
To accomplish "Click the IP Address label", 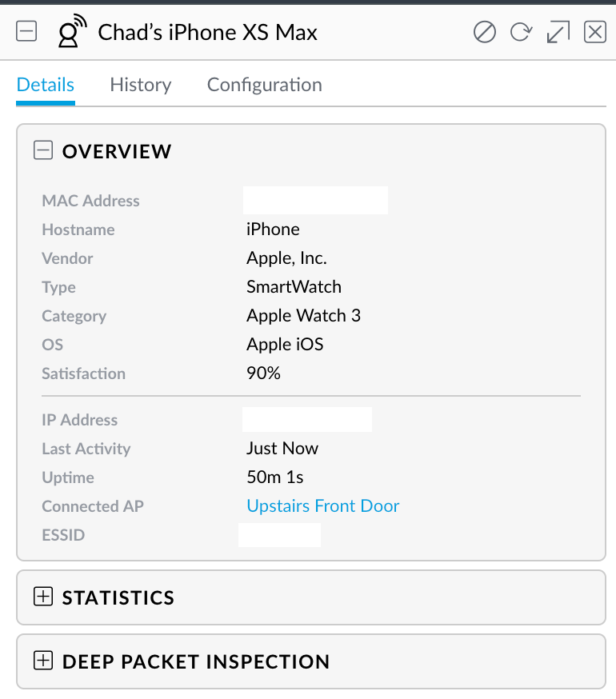I will pyautogui.click(x=80, y=420).
